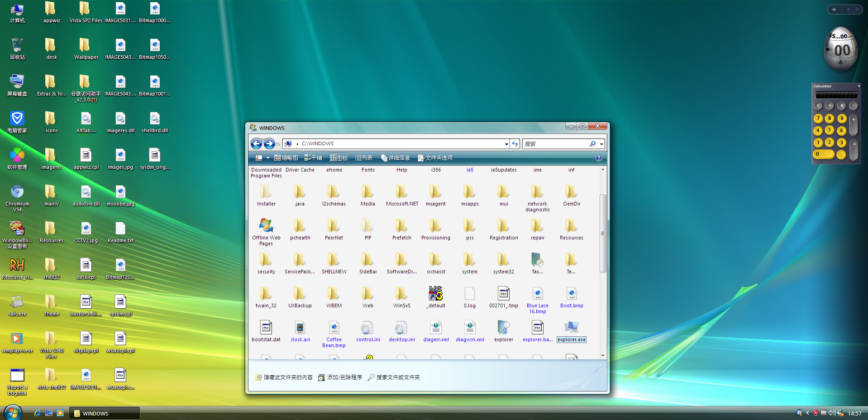
Task: Open the VMware icon in the system tray
Action: click(824, 413)
